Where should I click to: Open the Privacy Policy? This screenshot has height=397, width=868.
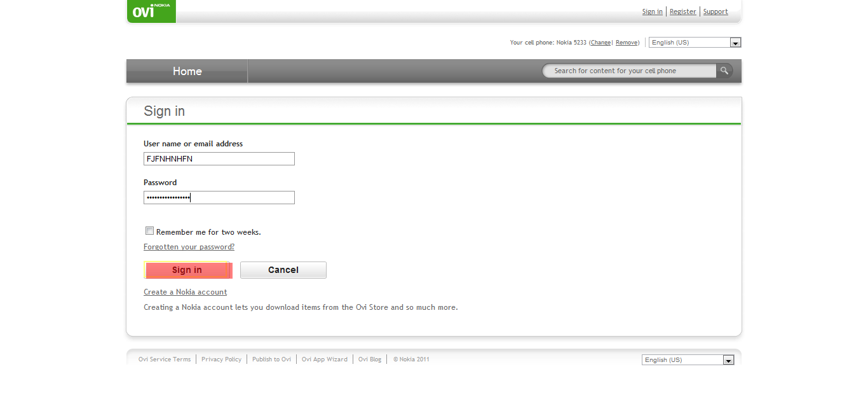click(x=221, y=359)
